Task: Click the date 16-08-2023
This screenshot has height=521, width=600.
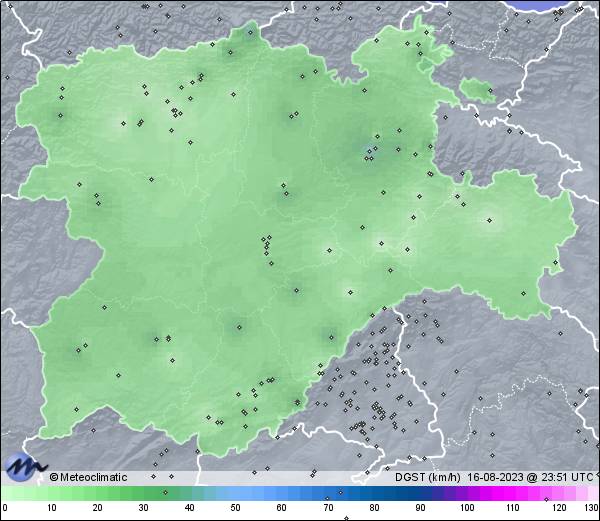Action: [496, 477]
